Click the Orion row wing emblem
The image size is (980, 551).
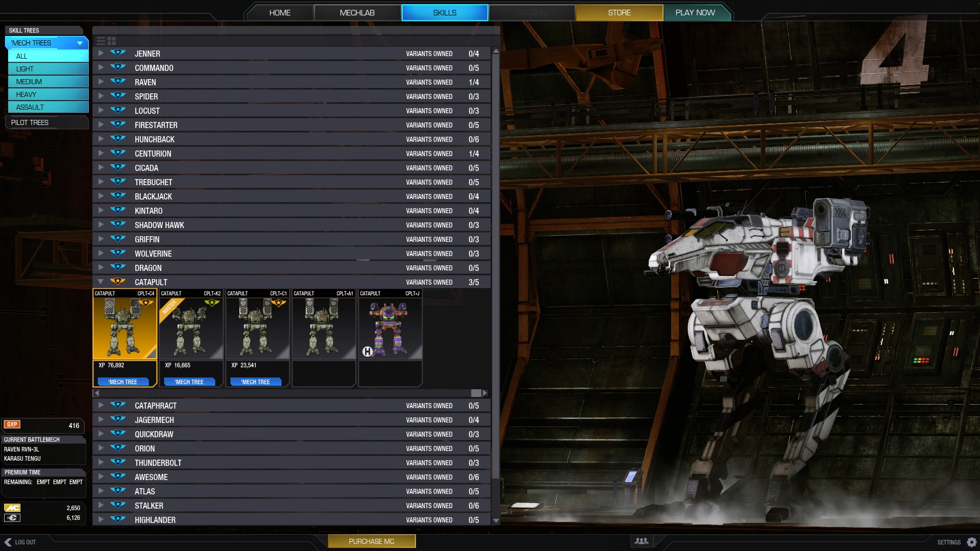click(118, 448)
